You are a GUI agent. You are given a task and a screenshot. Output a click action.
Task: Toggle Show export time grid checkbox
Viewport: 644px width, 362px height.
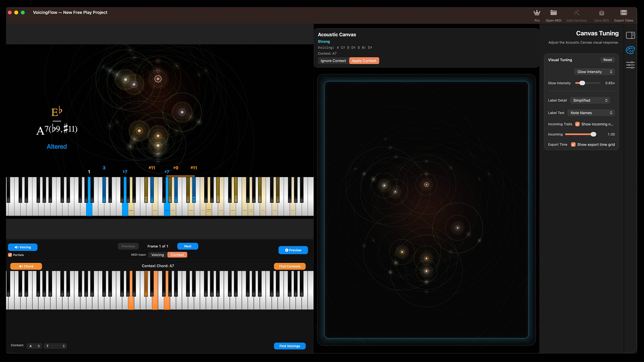click(573, 145)
